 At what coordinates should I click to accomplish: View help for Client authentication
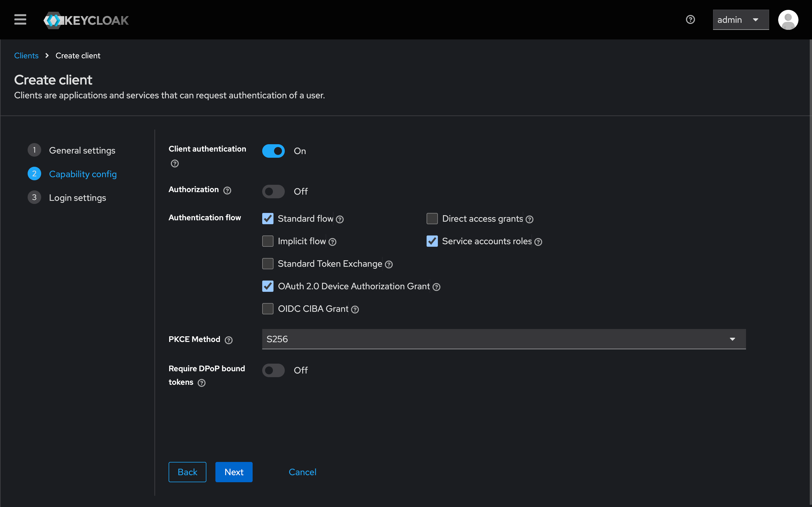[x=174, y=163]
